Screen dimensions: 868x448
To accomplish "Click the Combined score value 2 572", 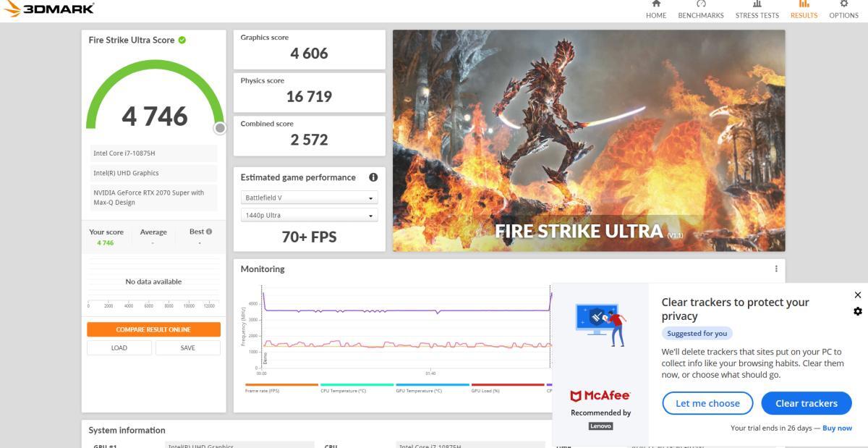I will point(309,140).
